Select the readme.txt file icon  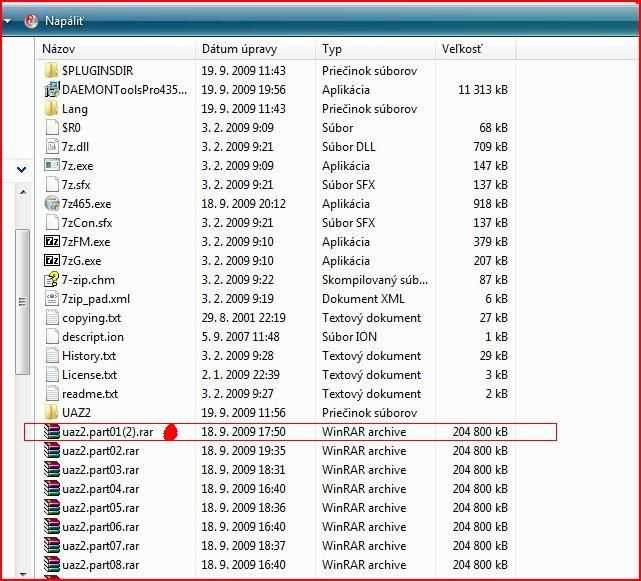52,394
